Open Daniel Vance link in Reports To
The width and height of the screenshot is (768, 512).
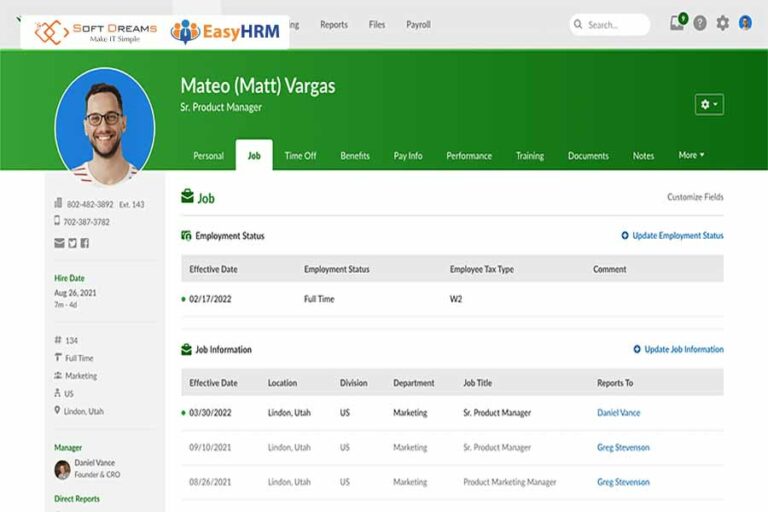coord(618,413)
